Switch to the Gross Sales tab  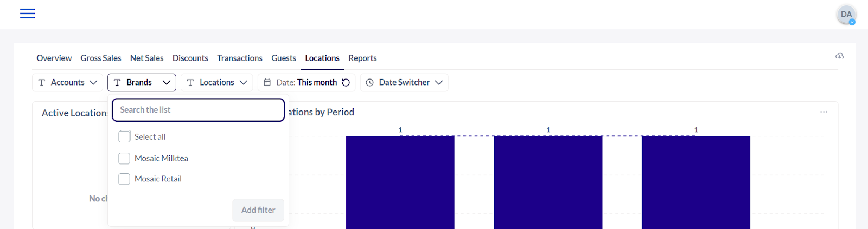tap(101, 58)
